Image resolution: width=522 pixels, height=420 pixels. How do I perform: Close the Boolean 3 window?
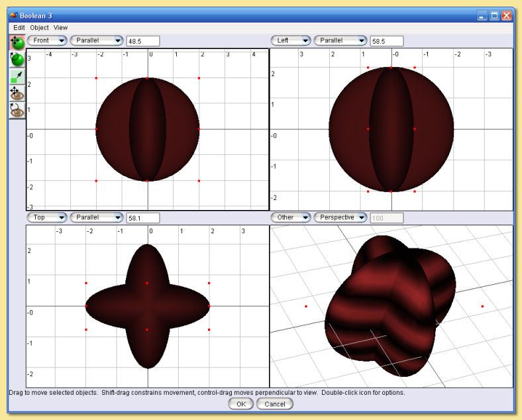[x=507, y=16]
